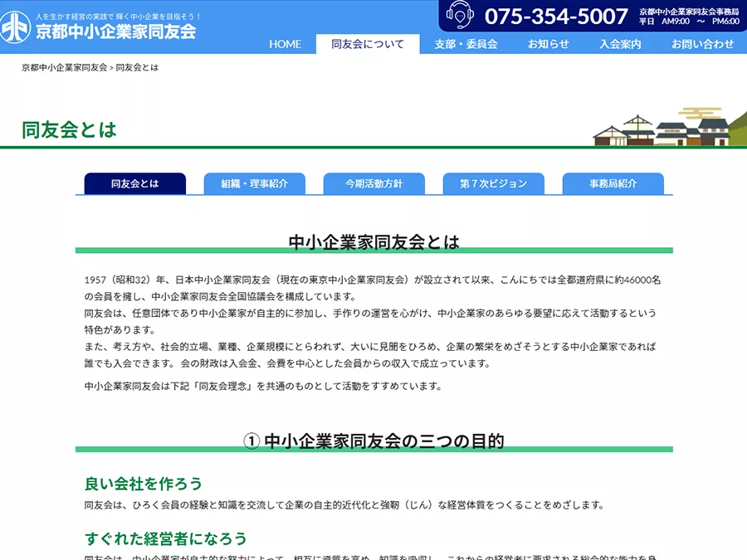Click the 京都中小企業家同友会 breadcrumb link
747x560 pixels.
(64, 68)
